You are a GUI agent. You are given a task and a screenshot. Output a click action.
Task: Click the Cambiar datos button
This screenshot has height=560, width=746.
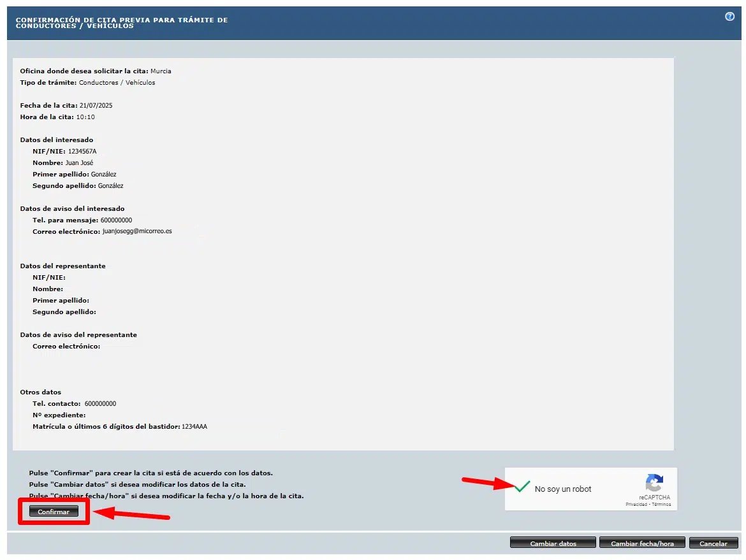(x=553, y=543)
